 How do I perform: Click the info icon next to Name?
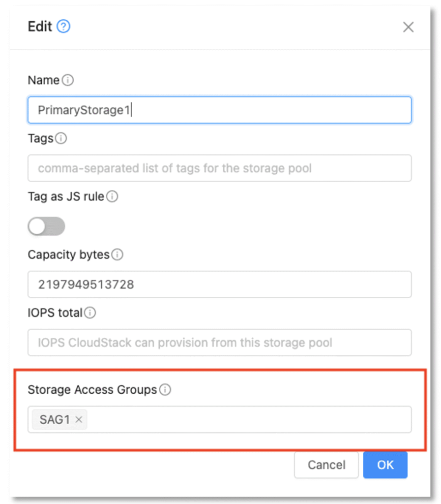[x=68, y=80]
